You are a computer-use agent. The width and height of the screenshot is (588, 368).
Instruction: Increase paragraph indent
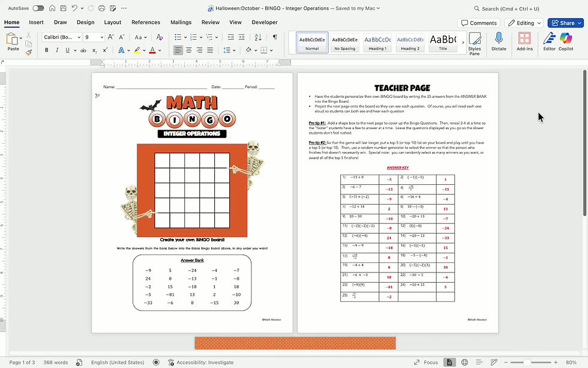241,37
